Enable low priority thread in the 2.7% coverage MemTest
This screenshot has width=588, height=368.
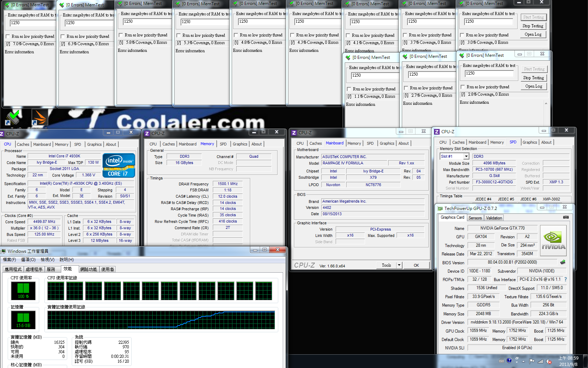[406, 88]
